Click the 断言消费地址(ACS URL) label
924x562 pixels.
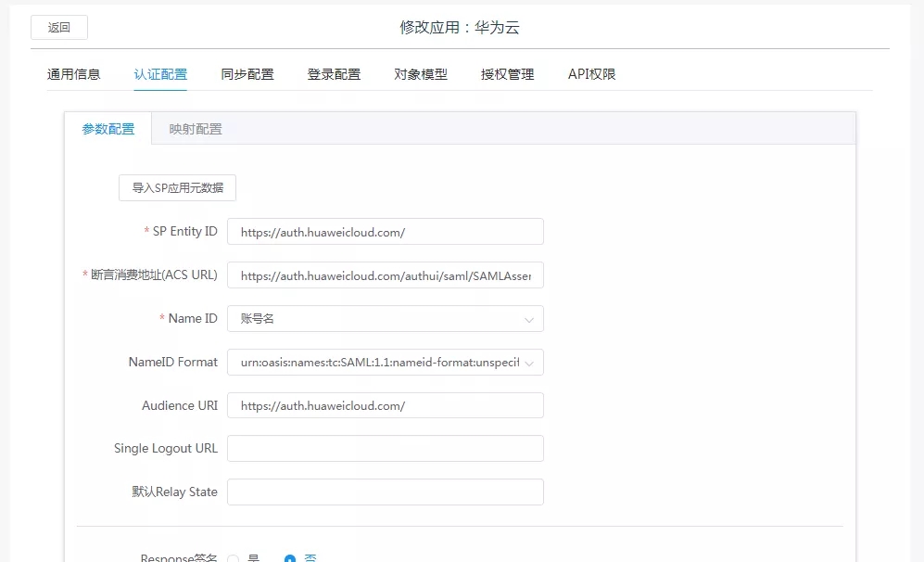pyautogui.click(x=154, y=275)
